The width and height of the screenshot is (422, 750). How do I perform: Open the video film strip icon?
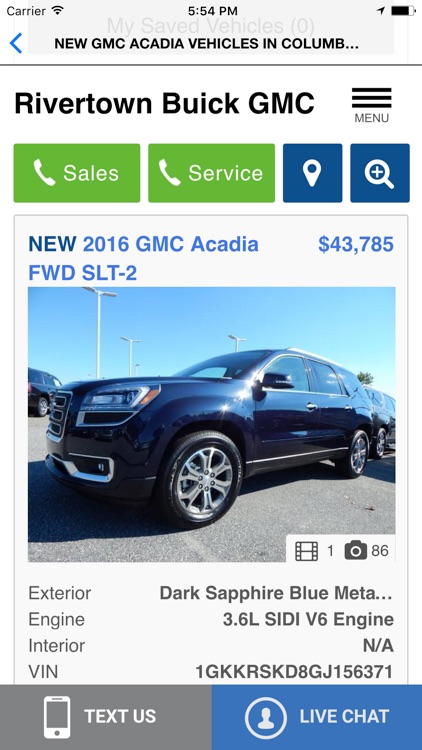(306, 551)
